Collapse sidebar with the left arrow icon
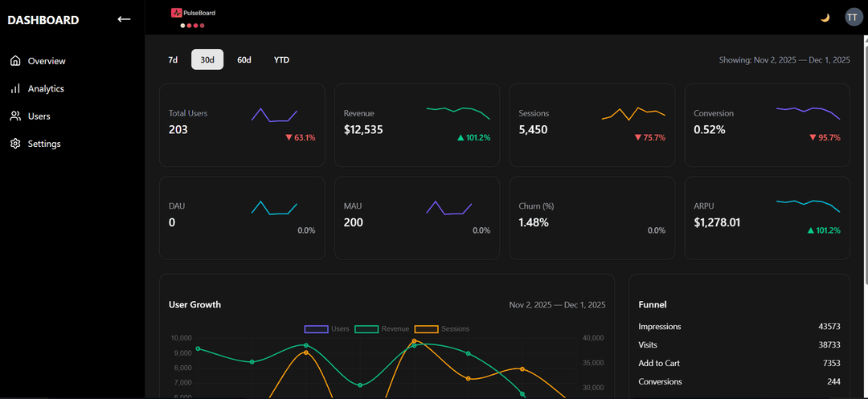This screenshot has height=399, width=868. pos(124,19)
